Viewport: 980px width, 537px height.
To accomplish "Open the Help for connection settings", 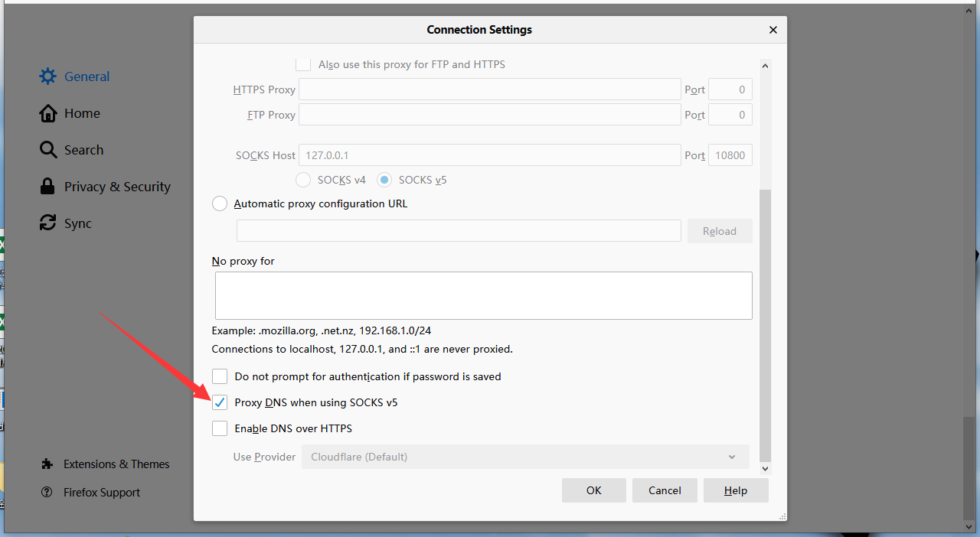I will click(735, 490).
